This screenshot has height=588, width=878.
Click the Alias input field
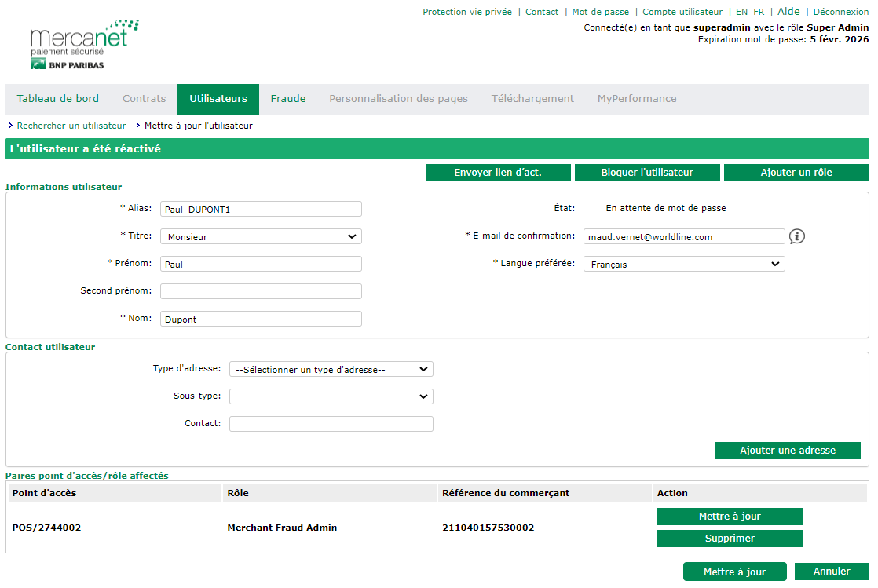[x=261, y=209]
